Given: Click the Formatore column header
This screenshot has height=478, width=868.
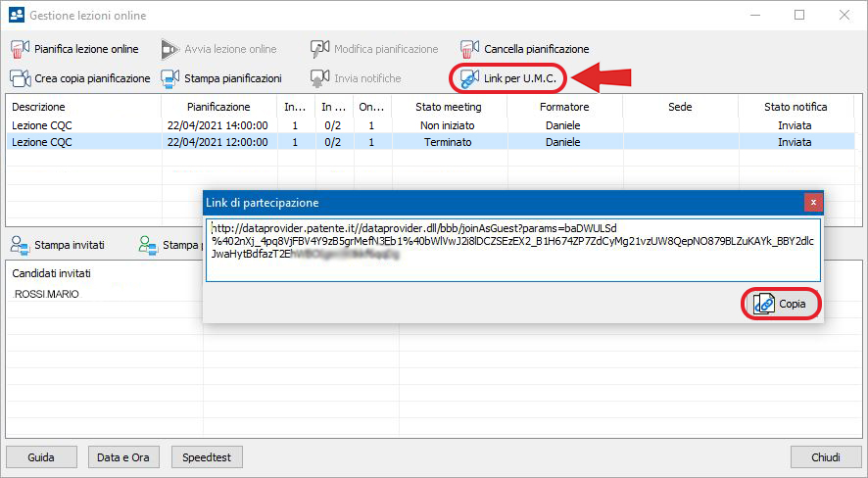Looking at the screenshot, I should point(563,107).
